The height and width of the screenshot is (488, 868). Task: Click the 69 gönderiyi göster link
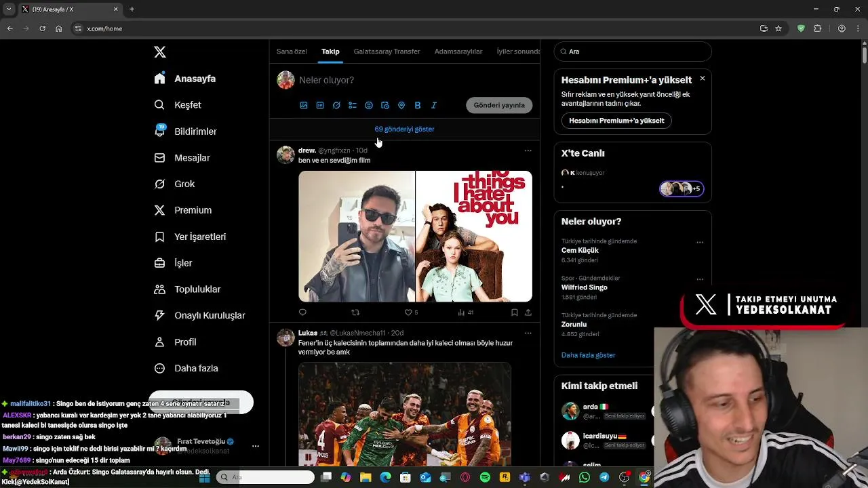coord(404,129)
